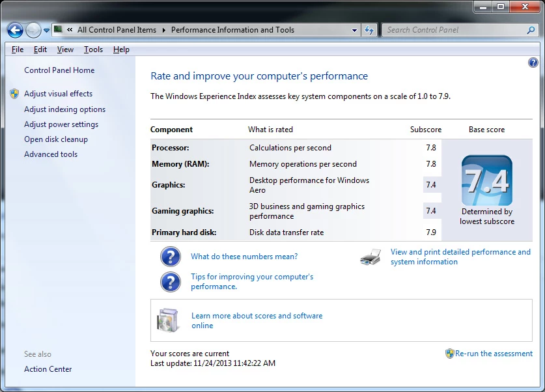
Task: Click All Control Panel Items breadcrumb
Action: pyautogui.click(x=117, y=30)
